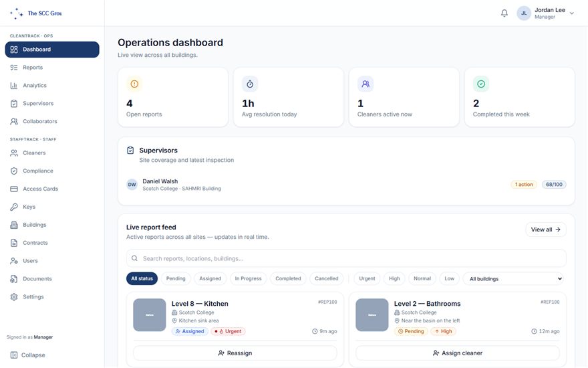Click the Reports list icon
Viewport: 588px width, 368px height.
14,68
